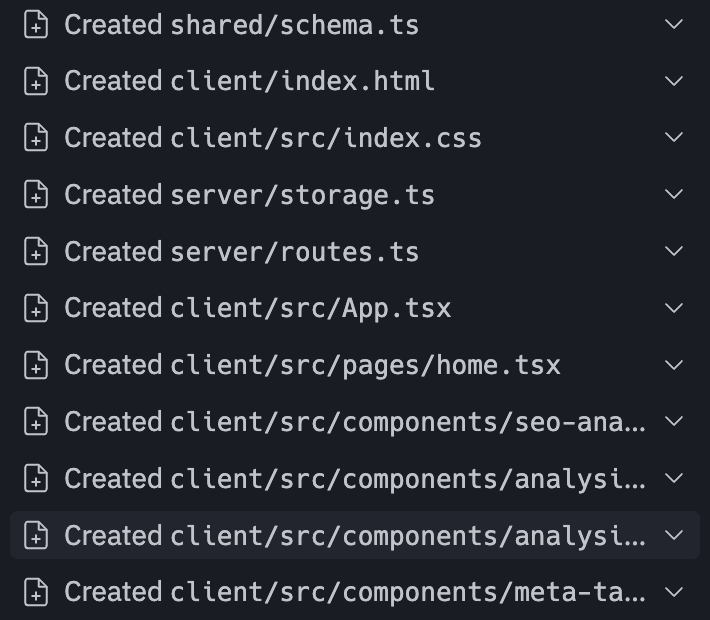Viewport: 710px width, 620px height.
Task: Click the new-file icon beside server/storage.ts
Action: pyautogui.click(x=36, y=195)
